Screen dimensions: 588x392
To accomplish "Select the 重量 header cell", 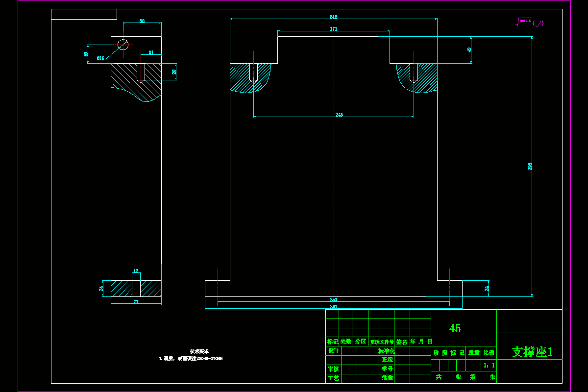I will (474, 353).
